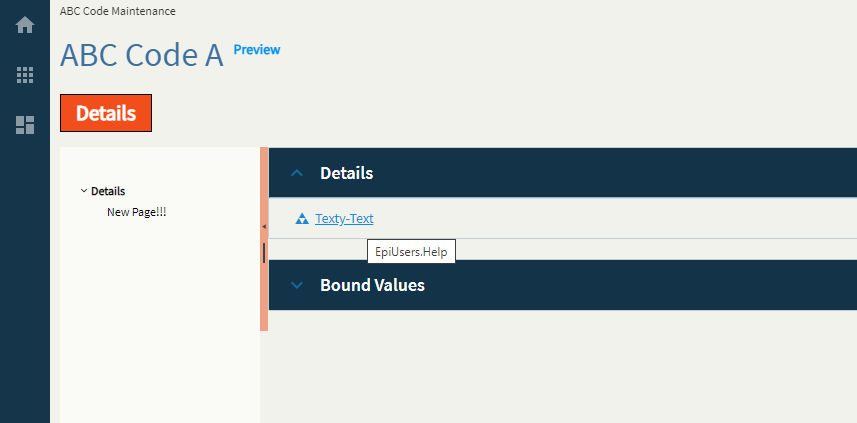Select New Page!!! in the tree
The image size is (857, 423).
click(137, 212)
